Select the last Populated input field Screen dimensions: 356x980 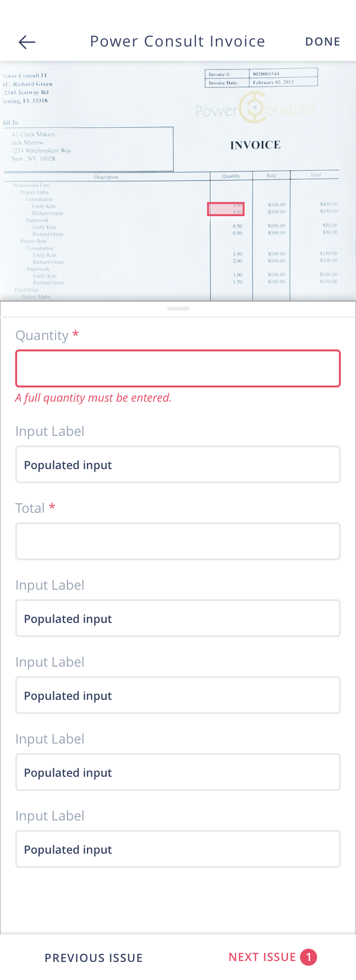click(x=178, y=849)
